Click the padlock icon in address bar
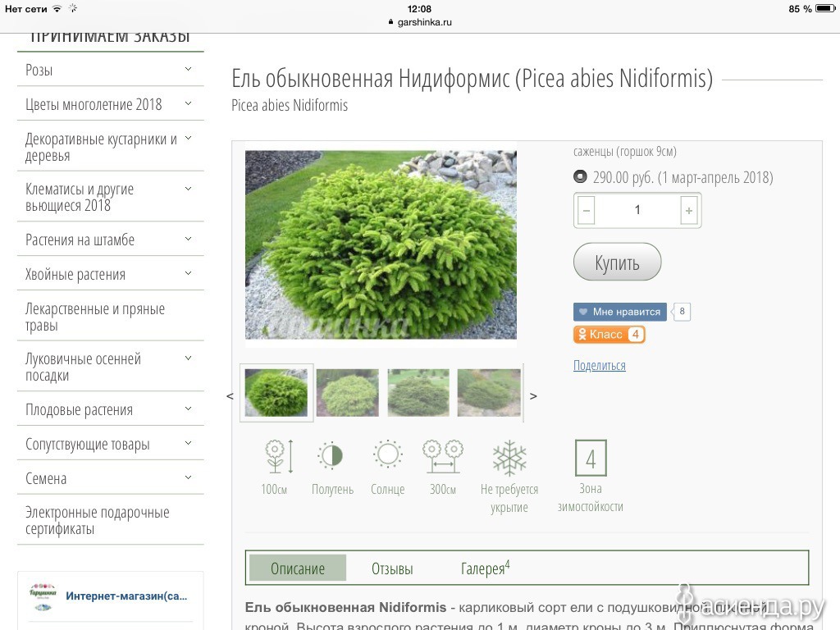The height and width of the screenshot is (630, 840). tap(390, 22)
